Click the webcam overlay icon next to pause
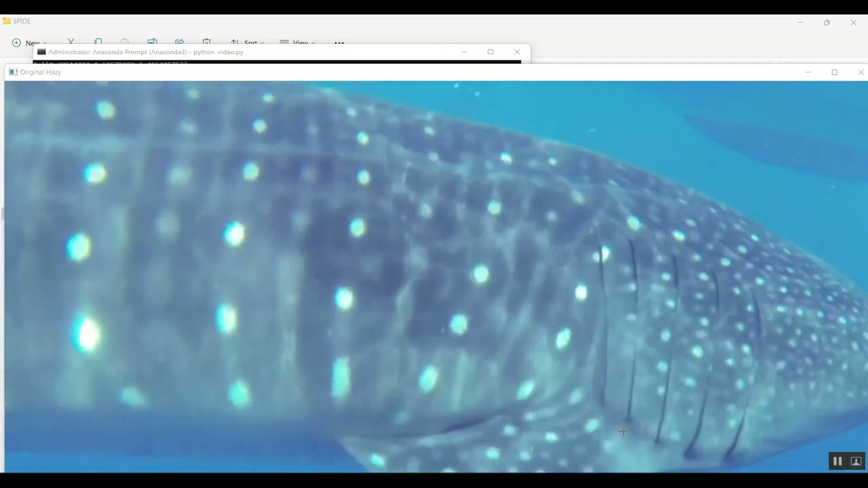 (x=856, y=462)
